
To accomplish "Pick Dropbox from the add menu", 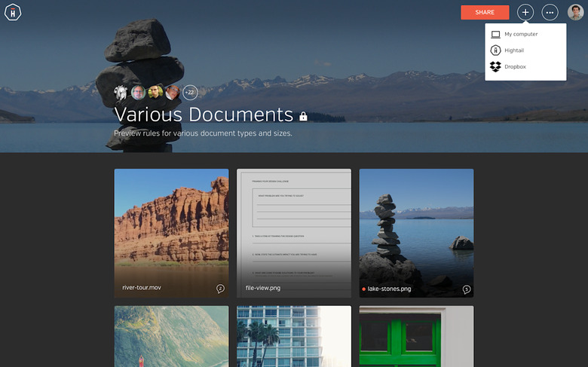I will tap(515, 67).
